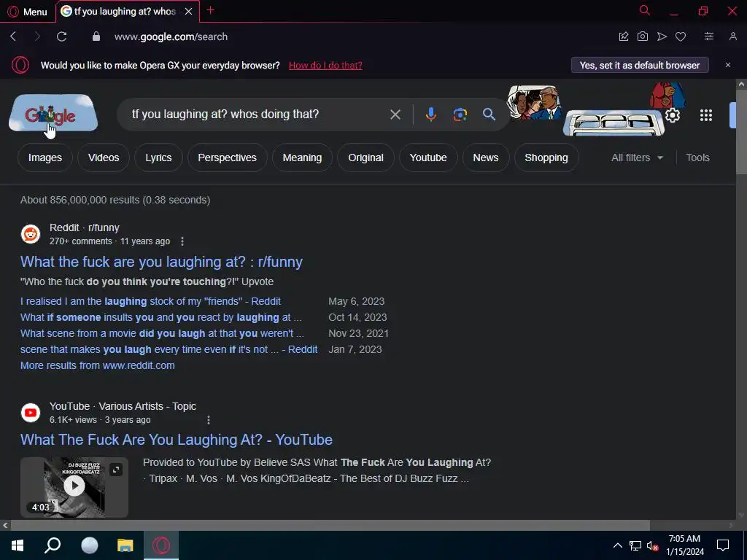The width and height of the screenshot is (747, 560).
Task: Select the Perspectives filter chip
Action: [x=228, y=157]
